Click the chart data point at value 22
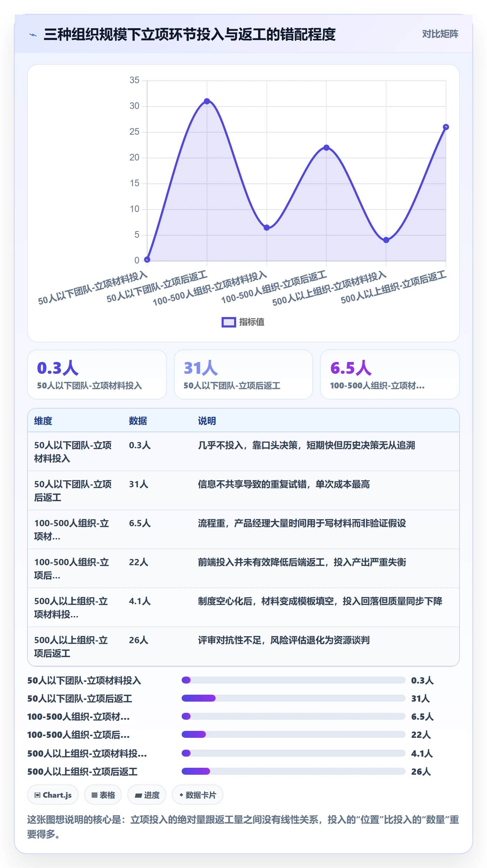The width and height of the screenshot is (487, 868). click(326, 148)
